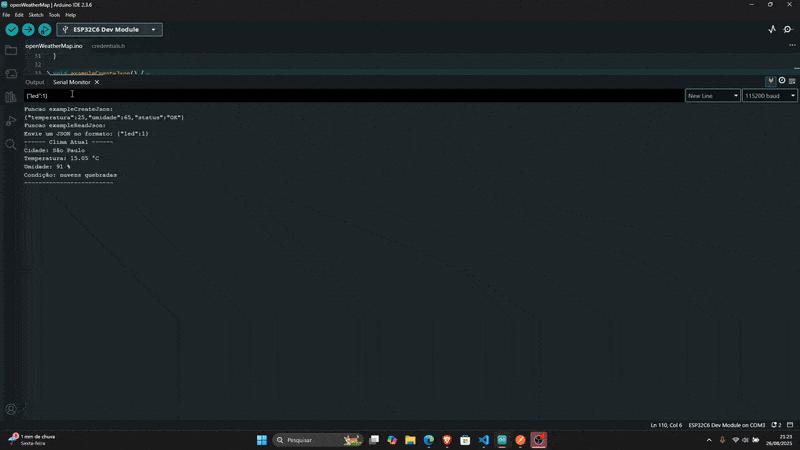Screen dimensions: 800x450
Task: Open the Sketch menu
Action: (36, 15)
